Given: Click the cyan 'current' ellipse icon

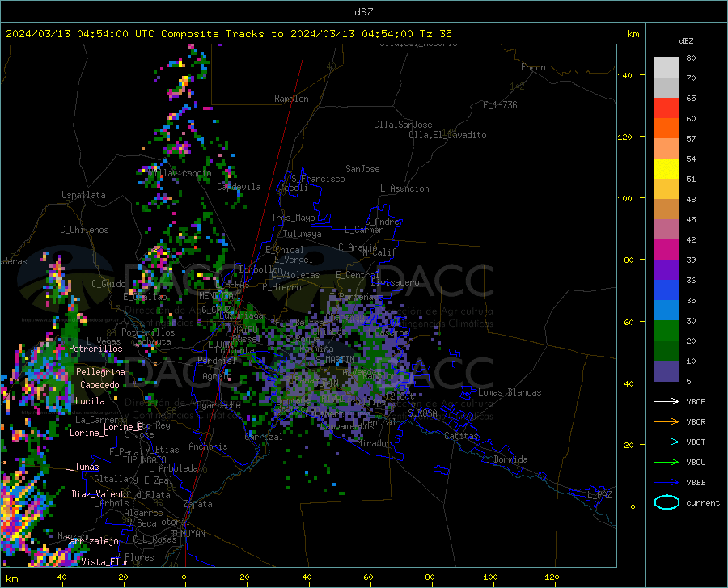Looking at the screenshot, I should pos(667,502).
